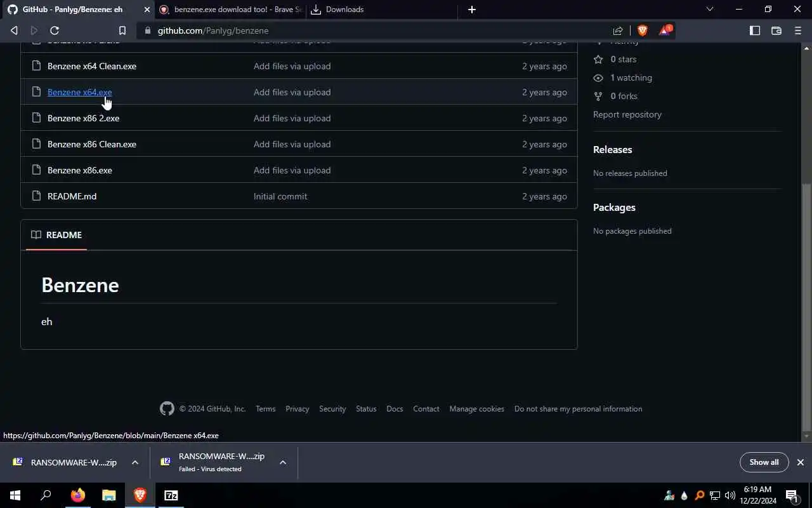Open Benzene x64.exe file link
The width and height of the screenshot is (812, 508).
point(79,92)
